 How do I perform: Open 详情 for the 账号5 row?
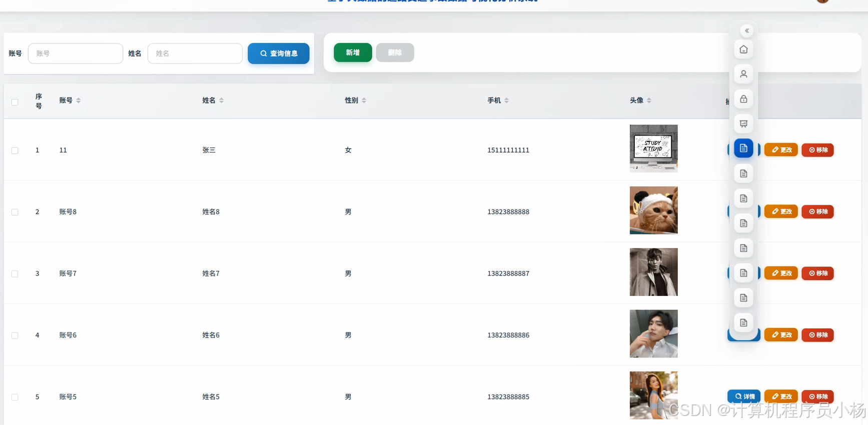pos(744,396)
